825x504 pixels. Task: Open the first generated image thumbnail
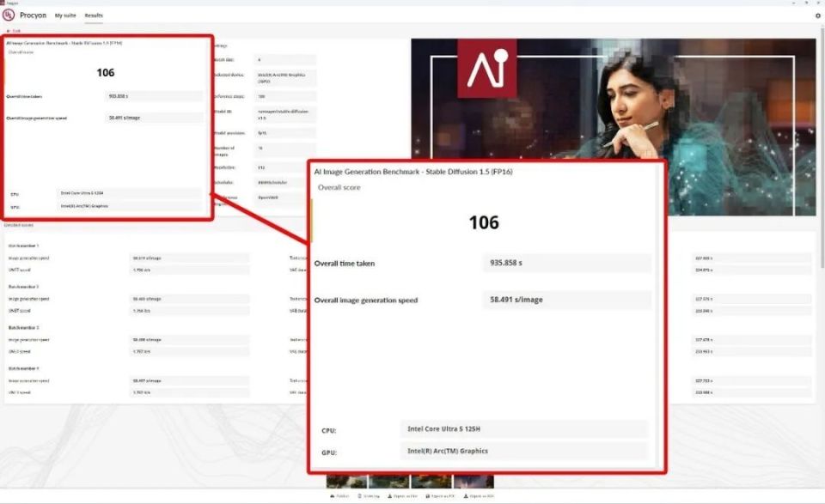coord(346,482)
